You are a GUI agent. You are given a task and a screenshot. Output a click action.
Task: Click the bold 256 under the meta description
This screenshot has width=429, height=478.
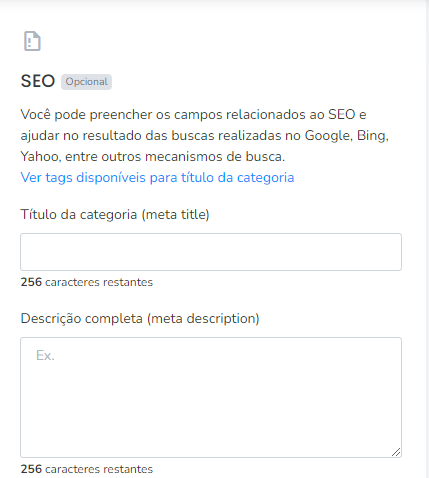coord(31,469)
